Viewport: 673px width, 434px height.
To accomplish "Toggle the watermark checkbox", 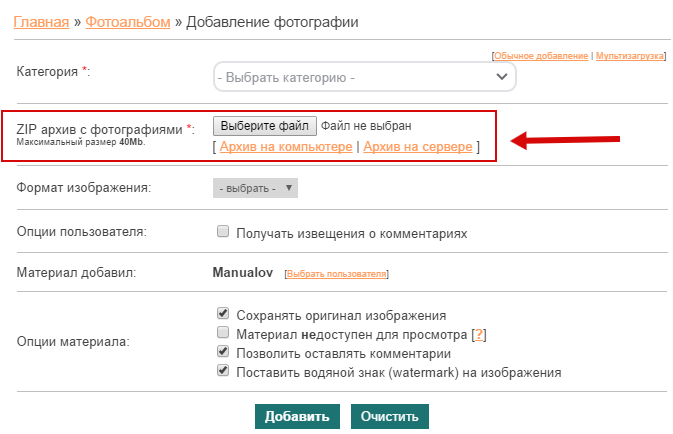I will 223,371.
